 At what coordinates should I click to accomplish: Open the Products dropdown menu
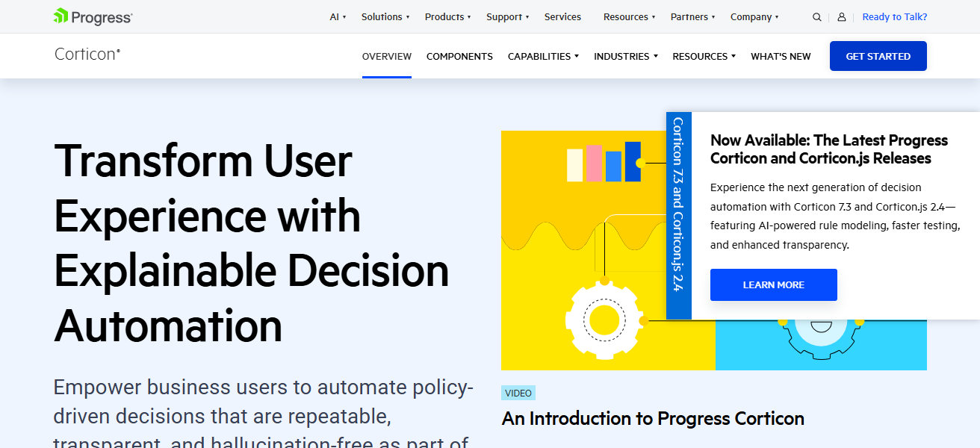coord(447,17)
